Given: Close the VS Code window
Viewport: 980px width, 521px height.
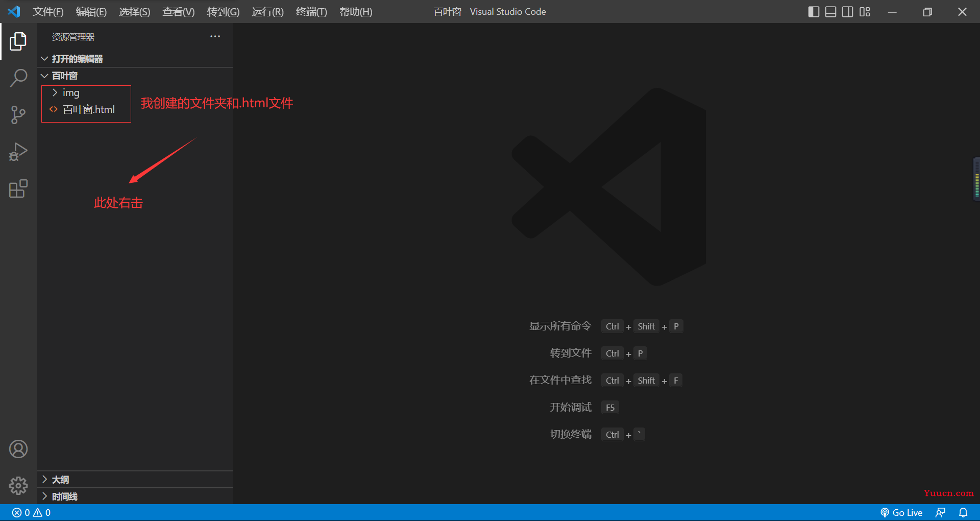Looking at the screenshot, I should coord(962,12).
